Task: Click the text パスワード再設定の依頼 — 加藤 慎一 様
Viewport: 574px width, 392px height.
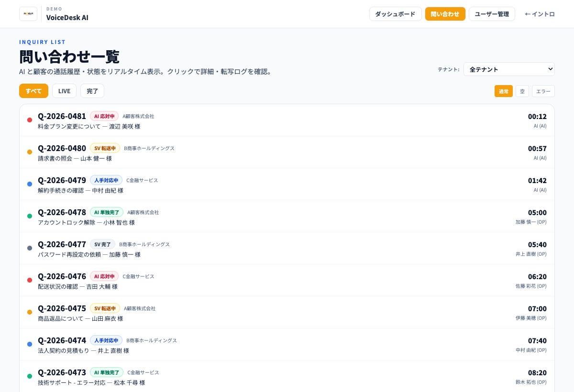Action: pyautogui.click(x=89, y=255)
